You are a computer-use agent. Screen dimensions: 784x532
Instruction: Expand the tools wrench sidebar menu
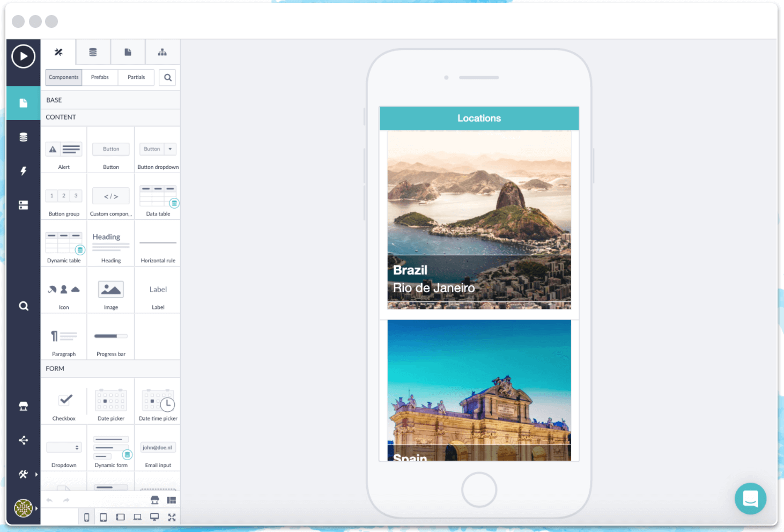coord(24,474)
